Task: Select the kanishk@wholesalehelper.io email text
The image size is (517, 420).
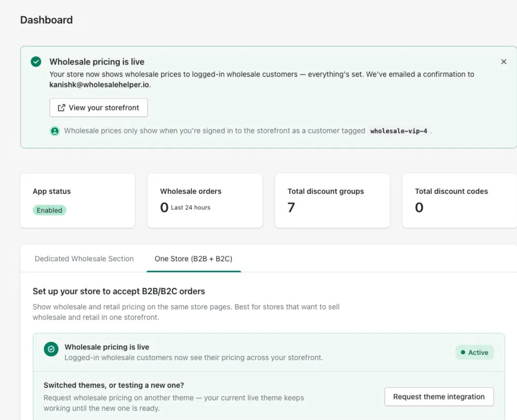Action: 99,85
